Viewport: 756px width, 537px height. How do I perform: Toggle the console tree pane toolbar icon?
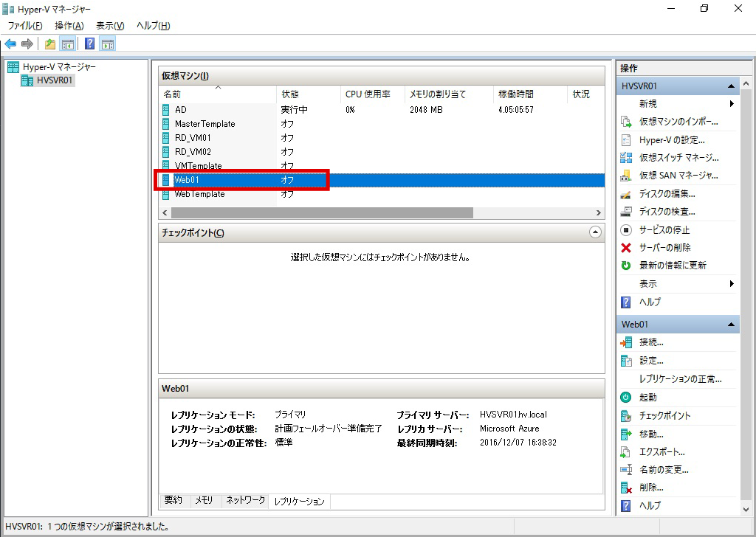click(68, 44)
